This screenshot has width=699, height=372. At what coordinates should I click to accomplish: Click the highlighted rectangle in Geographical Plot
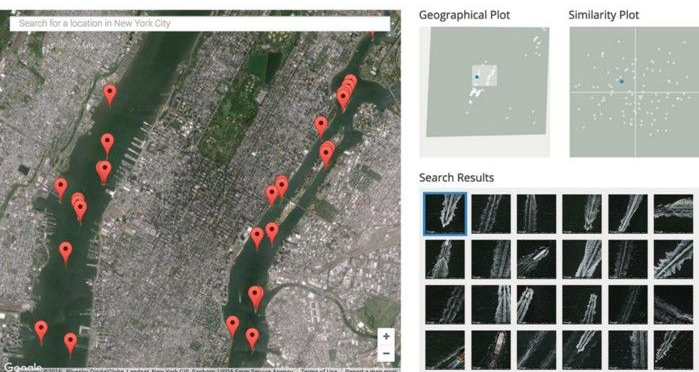485,75
